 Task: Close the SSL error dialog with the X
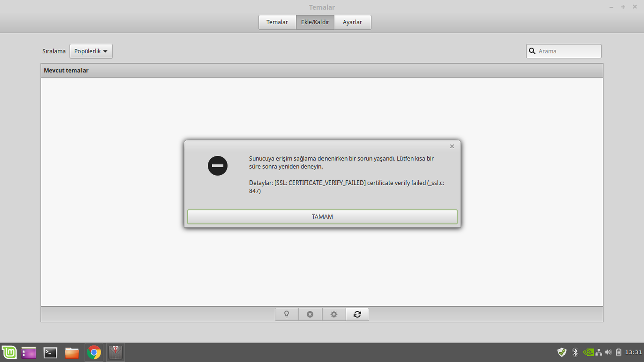[452, 146]
